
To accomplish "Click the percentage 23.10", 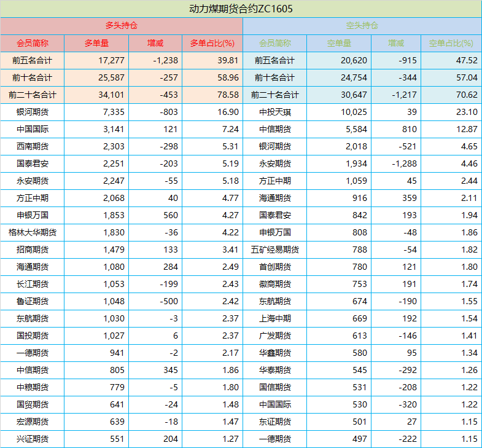I will [x=467, y=112].
